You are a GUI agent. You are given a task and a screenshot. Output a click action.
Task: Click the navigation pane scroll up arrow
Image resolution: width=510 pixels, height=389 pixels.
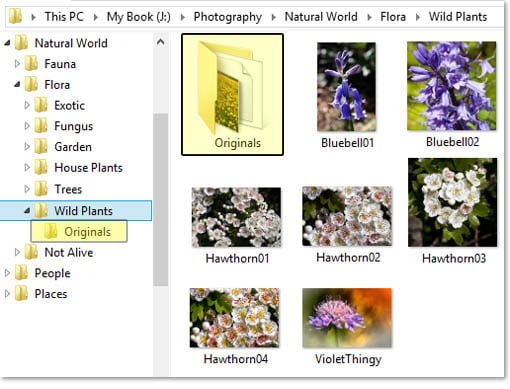tap(161, 42)
